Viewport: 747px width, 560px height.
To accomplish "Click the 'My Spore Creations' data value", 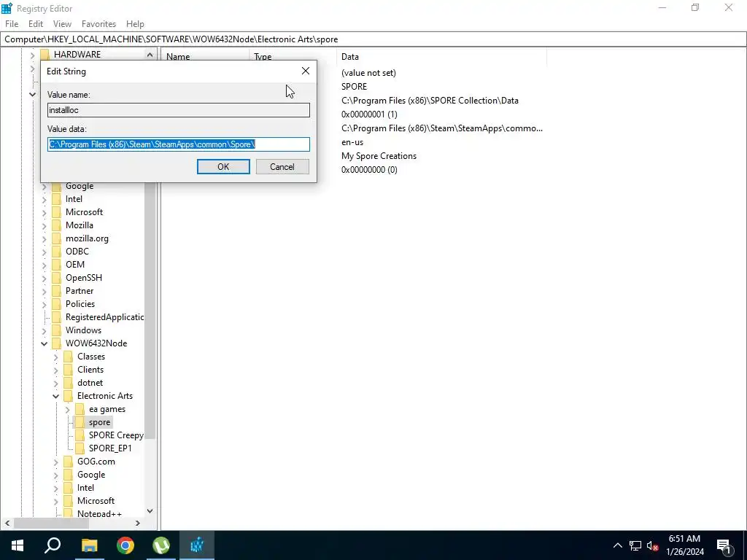I will coord(379,156).
